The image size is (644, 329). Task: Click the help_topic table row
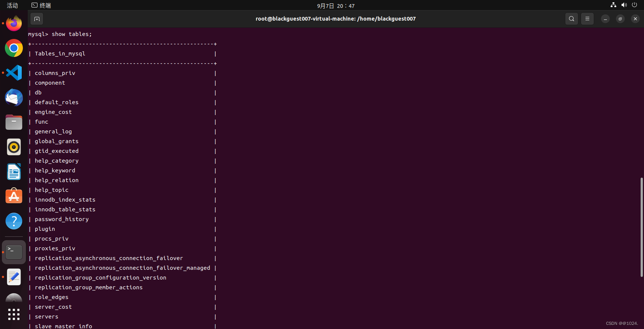tap(123, 190)
